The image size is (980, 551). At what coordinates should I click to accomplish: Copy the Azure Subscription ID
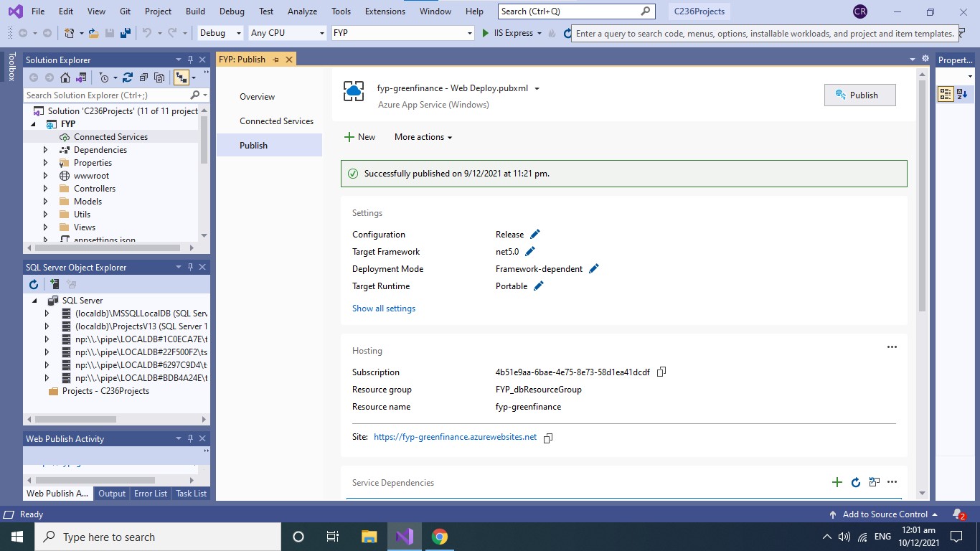click(x=661, y=372)
